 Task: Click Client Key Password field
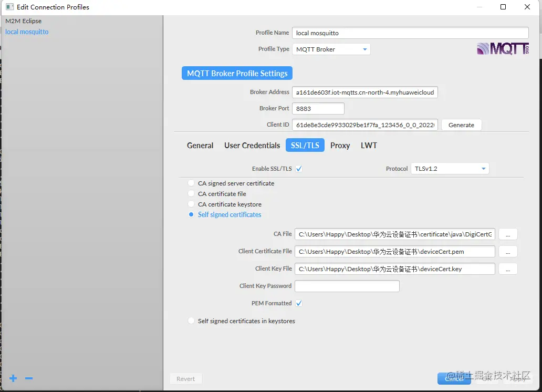[347, 286]
